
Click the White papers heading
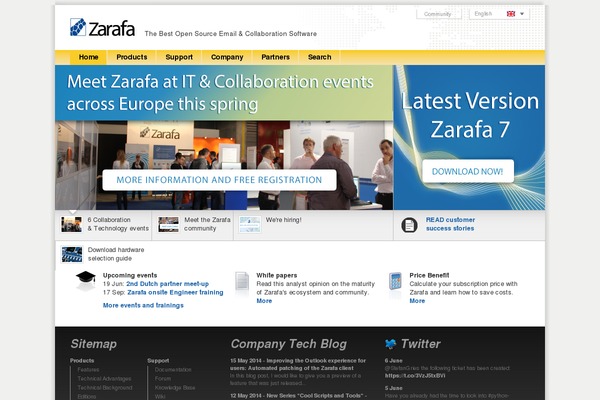(277, 275)
